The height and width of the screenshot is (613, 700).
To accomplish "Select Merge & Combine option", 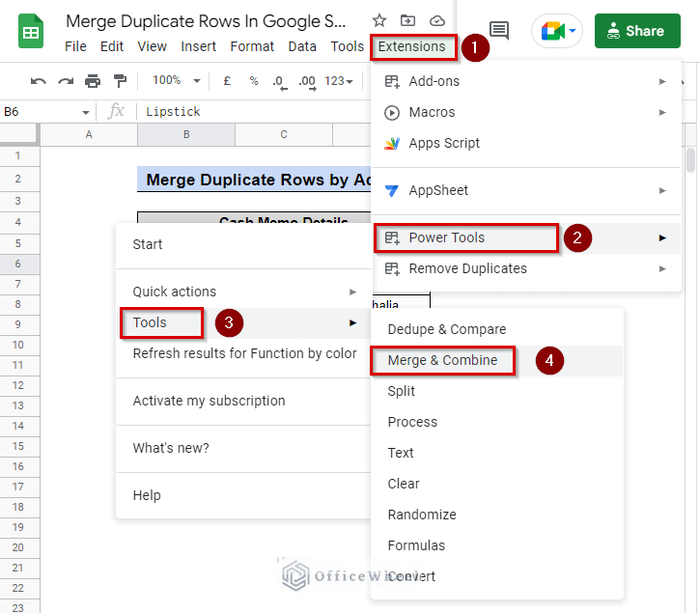I will click(x=496, y=361).
